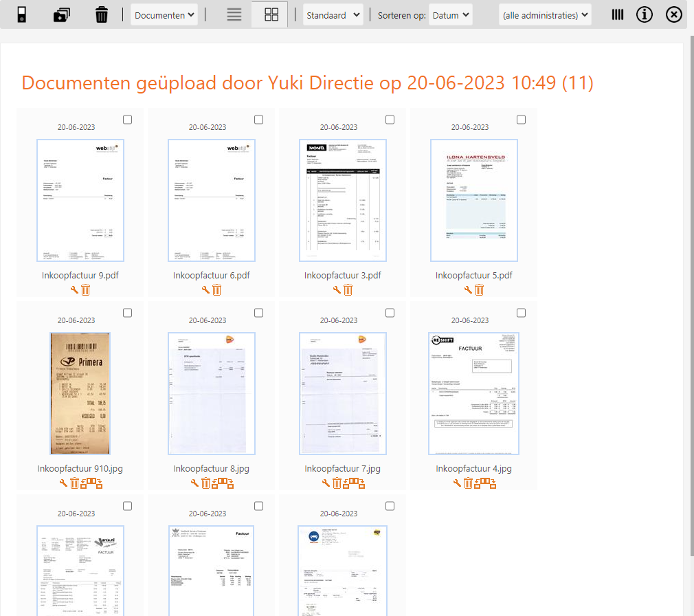Switch to list view layout
The height and width of the screenshot is (616, 694).
click(234, 14)
